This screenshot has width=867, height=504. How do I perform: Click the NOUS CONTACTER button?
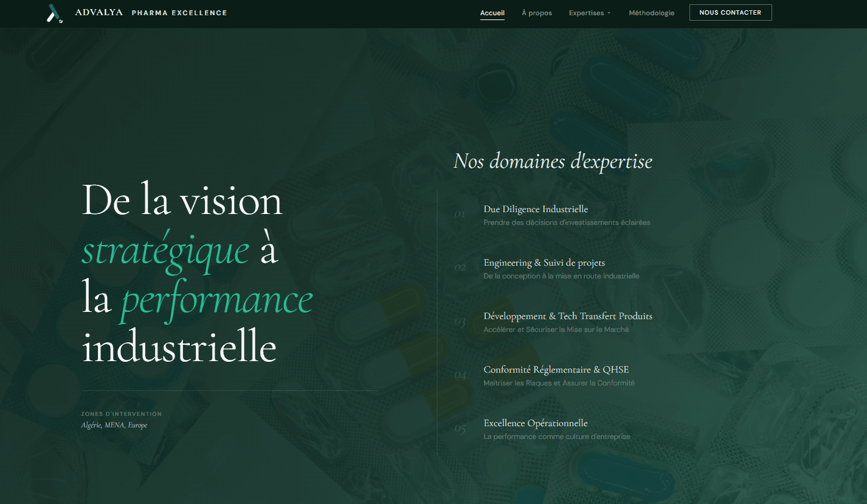[730, 12]
